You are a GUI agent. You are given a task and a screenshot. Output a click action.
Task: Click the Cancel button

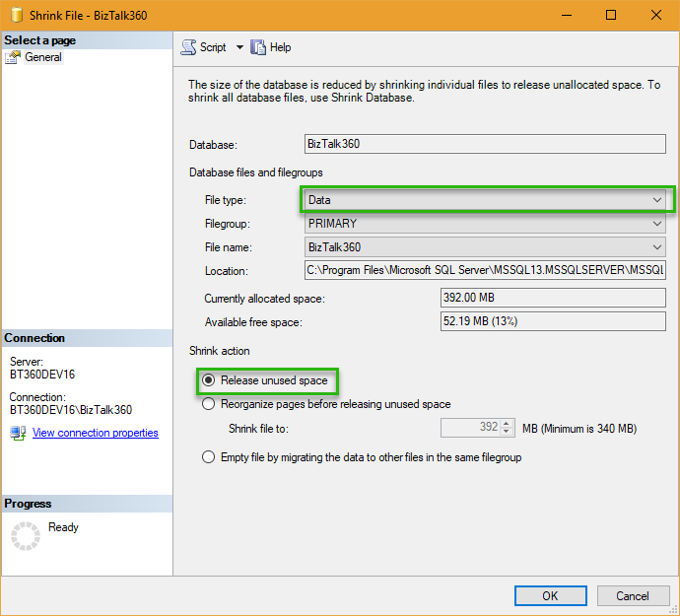[x=633, y=596]
